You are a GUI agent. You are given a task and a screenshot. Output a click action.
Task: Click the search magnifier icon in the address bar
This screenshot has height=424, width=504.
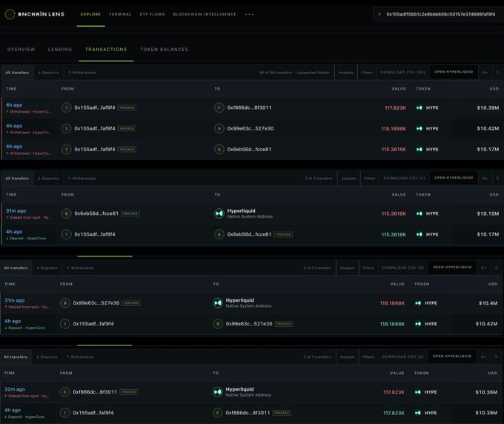379,14
